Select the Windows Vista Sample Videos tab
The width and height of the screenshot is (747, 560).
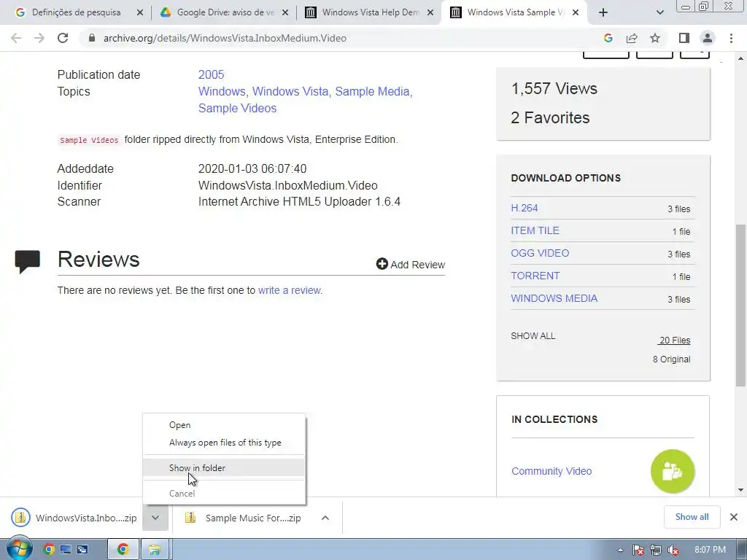514,12
